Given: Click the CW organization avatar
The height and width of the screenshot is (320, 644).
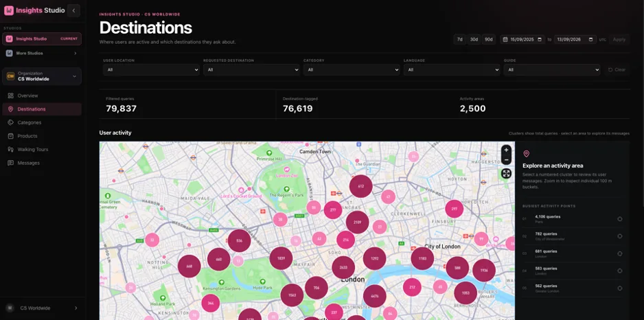Looking at the screenshot, I should 11,76.
